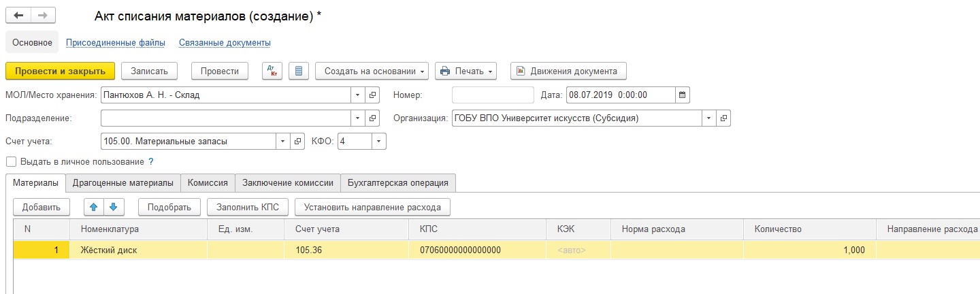980x294 pixels.
Task: Open the Организация record with open icon
Action: [x=723, y=118]
